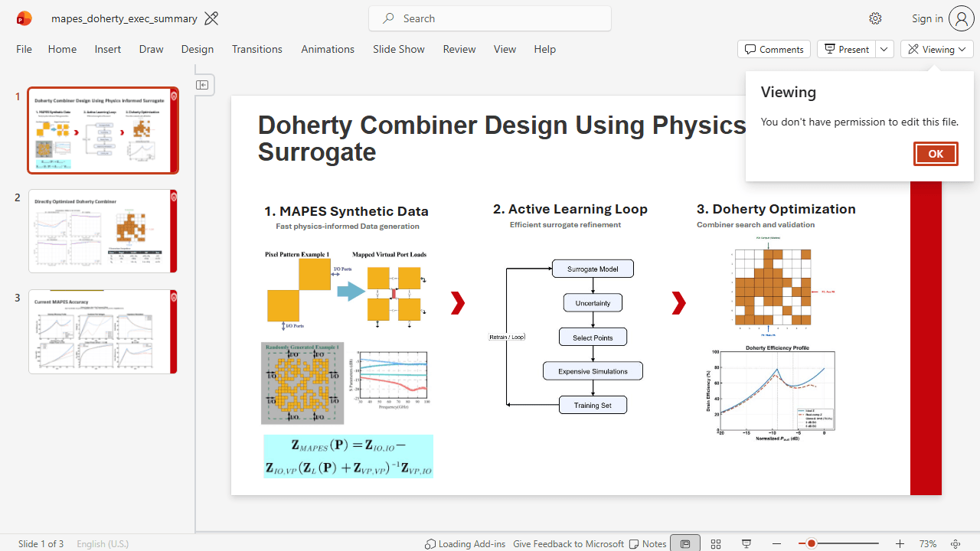980x551 pixels.
Task: Click the Z_MAPES equation box
Action: tap(348, 457)
